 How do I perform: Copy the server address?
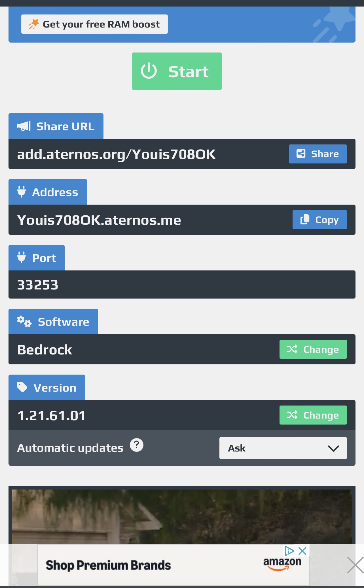[x=319, y=220]
